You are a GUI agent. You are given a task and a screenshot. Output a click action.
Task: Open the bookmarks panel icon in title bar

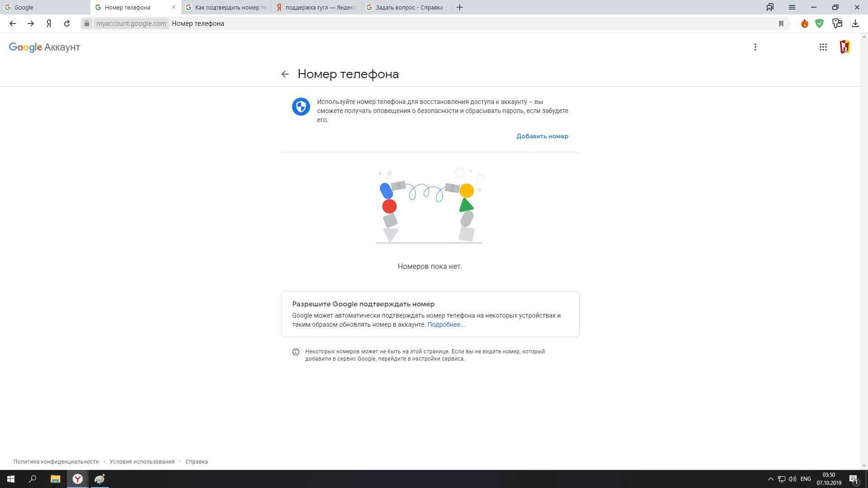[x=770, y=7]
